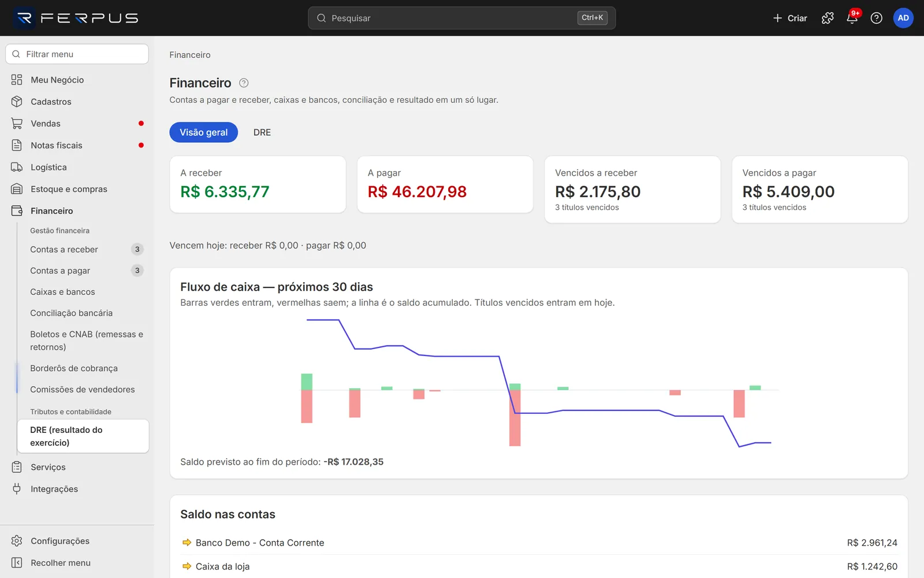Open the notifications bell
This screenshot has height=578, width=924.
pyautogui.click(x=852, y=18)
